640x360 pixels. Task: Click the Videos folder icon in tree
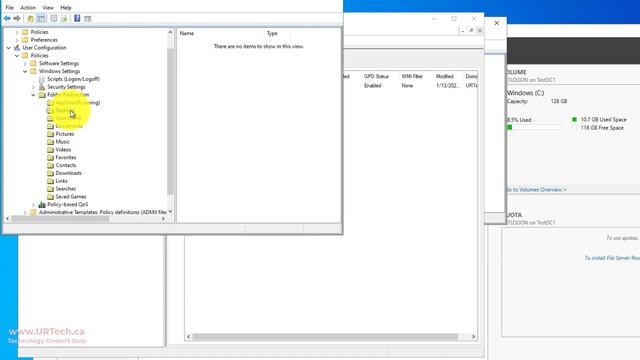(x=50, y=150)
